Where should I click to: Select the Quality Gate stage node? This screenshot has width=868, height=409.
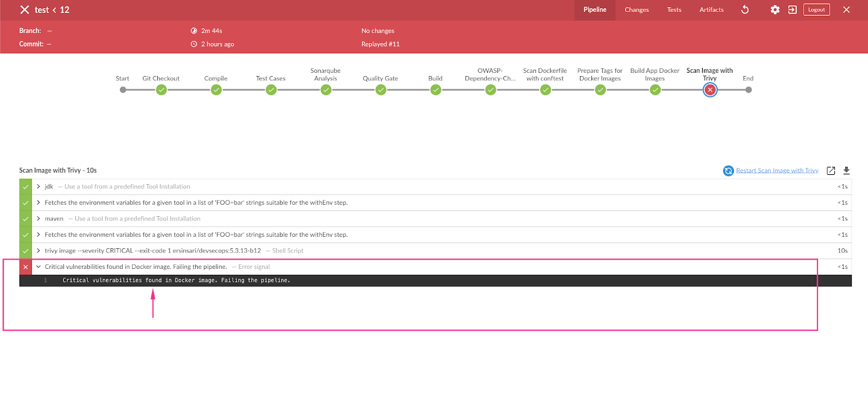point(381,90)
